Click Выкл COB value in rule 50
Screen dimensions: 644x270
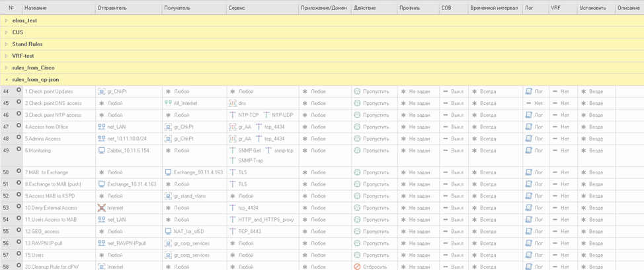pyautogui.click(x=457, y=172)
